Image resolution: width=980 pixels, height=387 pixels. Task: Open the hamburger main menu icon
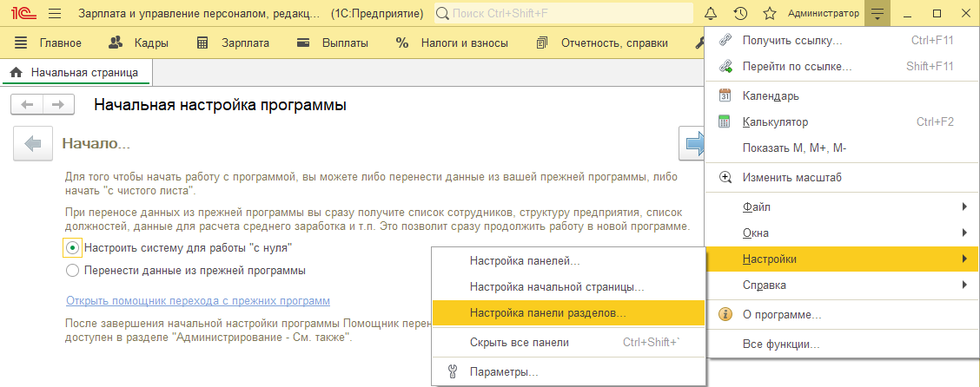coord(55,14)
